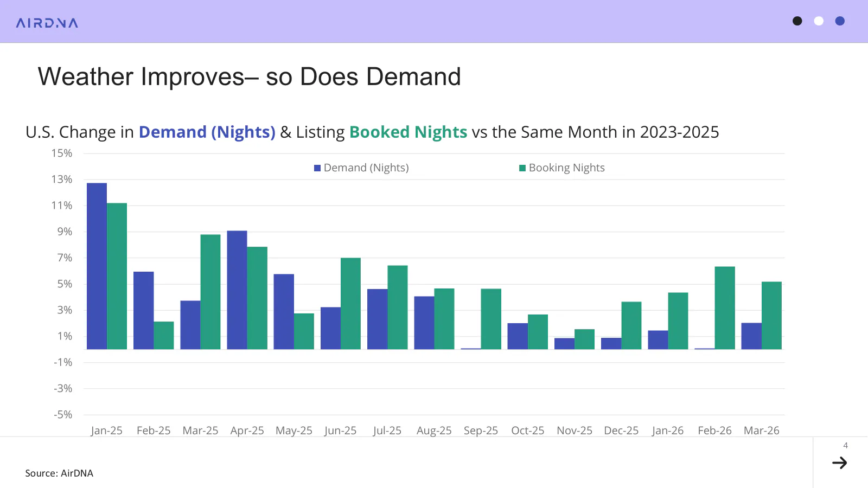Click the "Jun-25" x-axis label
This screenshot has height=488, width=868.
pos(340,431)
